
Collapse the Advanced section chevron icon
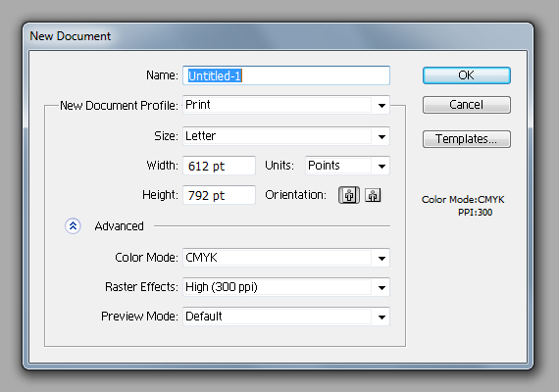click(74, 226)
